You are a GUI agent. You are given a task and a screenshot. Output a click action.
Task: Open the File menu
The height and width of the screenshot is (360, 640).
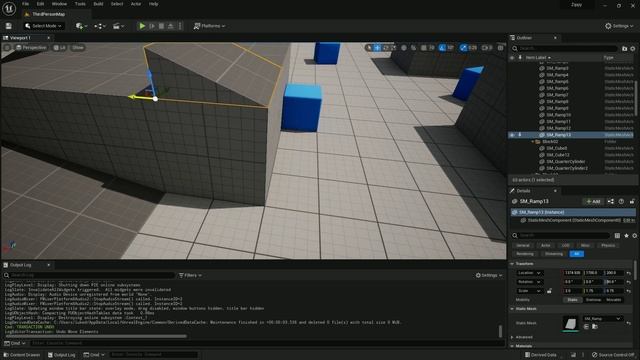pyautogui.click(x=25, y=4)
